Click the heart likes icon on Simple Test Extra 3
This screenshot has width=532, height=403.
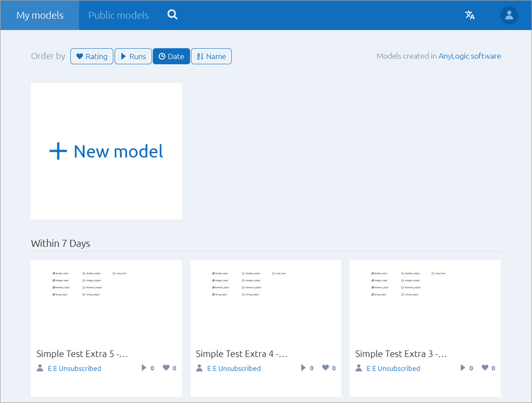484,367
